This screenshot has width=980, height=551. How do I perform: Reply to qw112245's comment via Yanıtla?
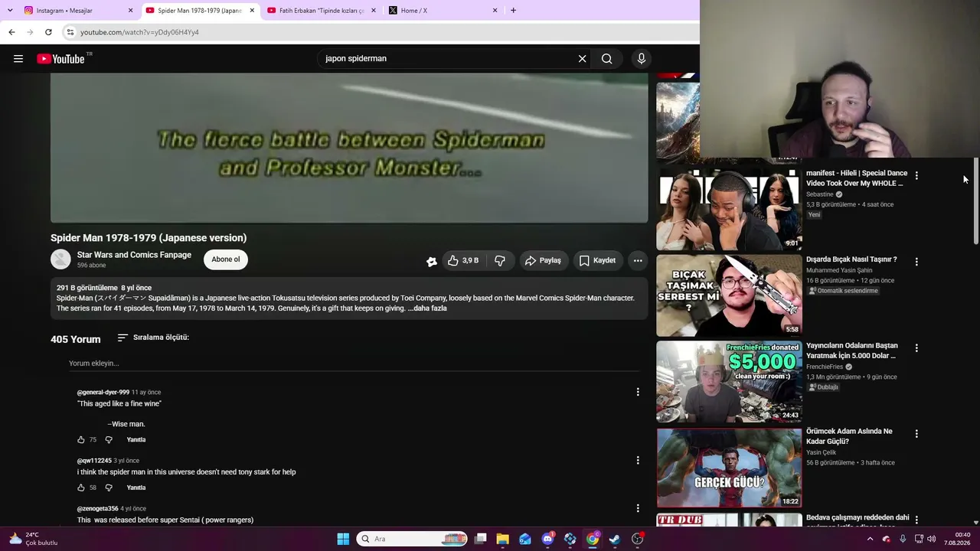136,487
